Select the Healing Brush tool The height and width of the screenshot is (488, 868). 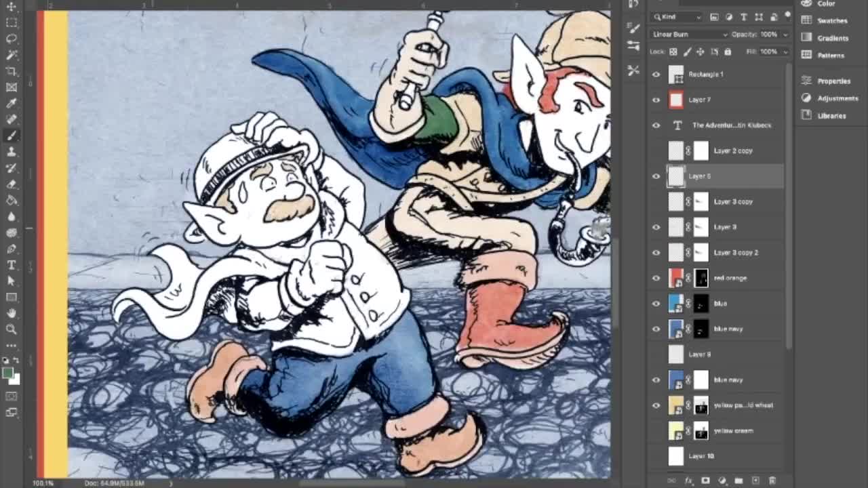[12, 119]
